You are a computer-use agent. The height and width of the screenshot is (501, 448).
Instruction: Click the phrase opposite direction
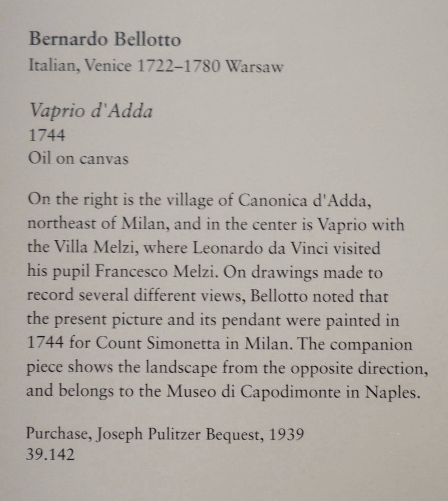pyautogui.click(x=358, y=369)
